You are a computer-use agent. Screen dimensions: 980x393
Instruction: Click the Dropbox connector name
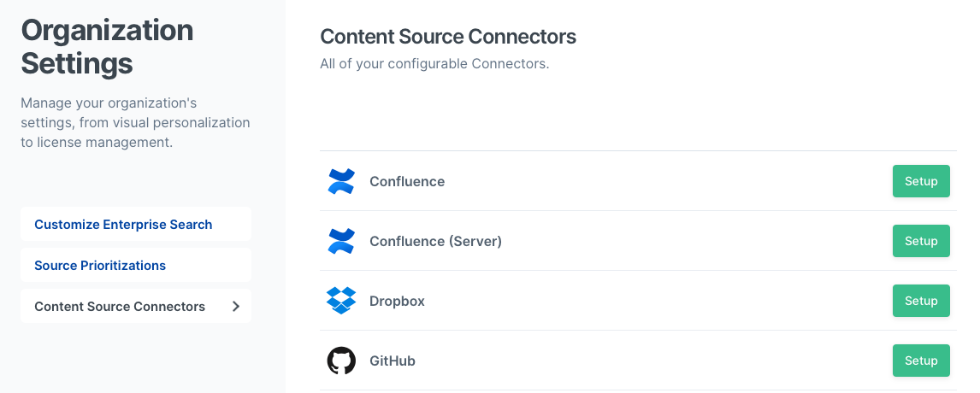point(397,302)
